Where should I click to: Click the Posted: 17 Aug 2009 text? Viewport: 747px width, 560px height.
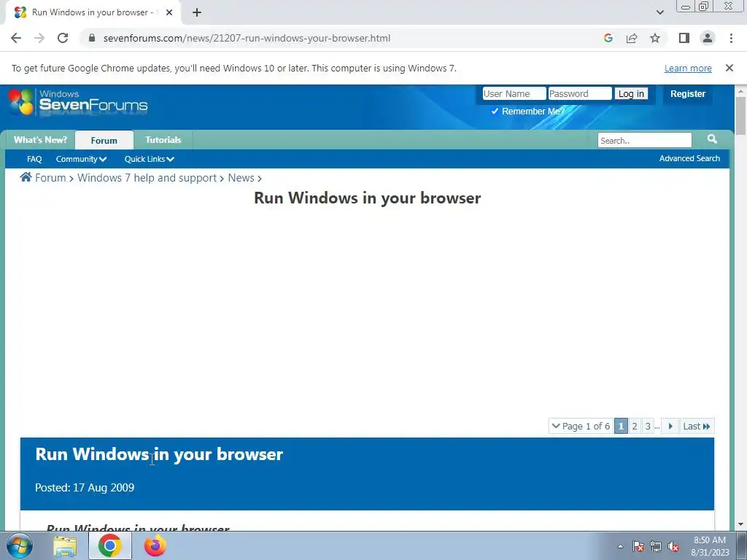pyautogui.click(x=85, y=488)
